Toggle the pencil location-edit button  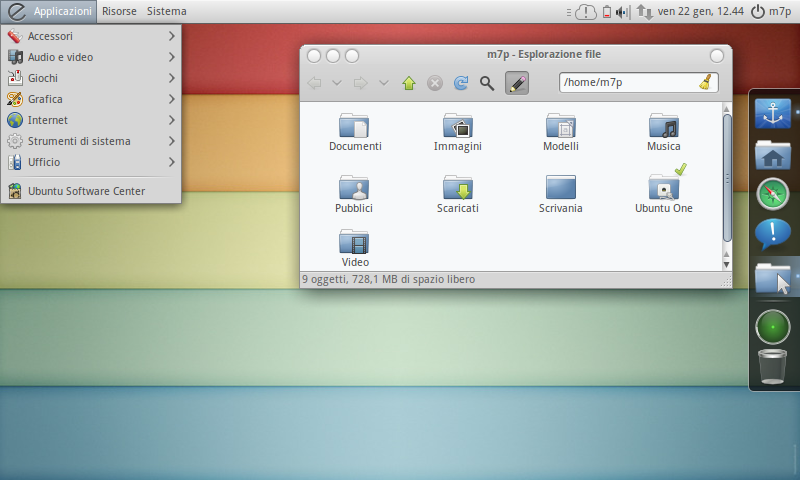click(517, 83)
